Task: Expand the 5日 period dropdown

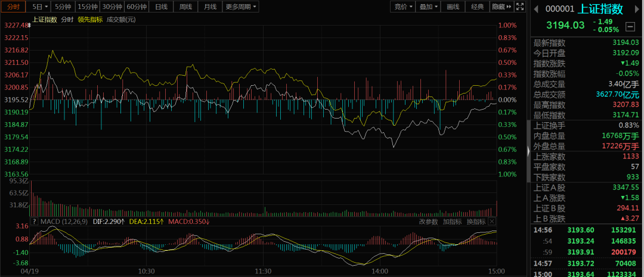Action: pyautogui.click(x=41, y=7)
